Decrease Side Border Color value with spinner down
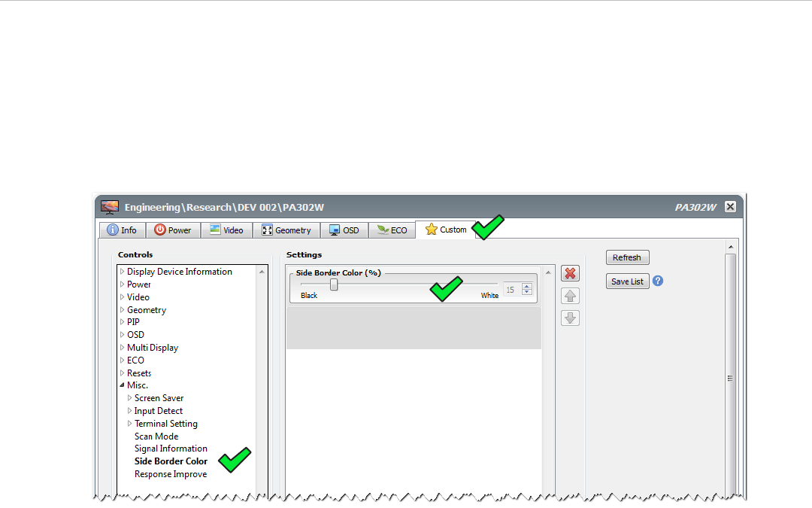This screenshot has width=812, height=508. pyautogui.click(x=526, y=292)
